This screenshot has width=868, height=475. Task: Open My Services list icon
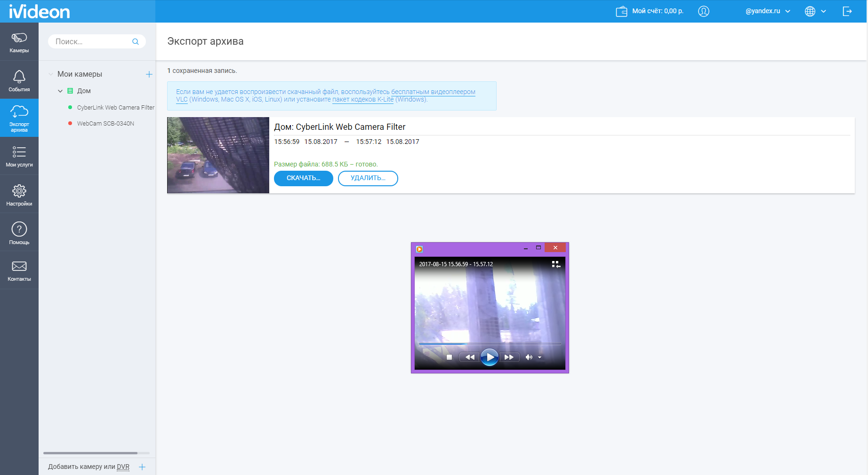(x=19, y=156)
